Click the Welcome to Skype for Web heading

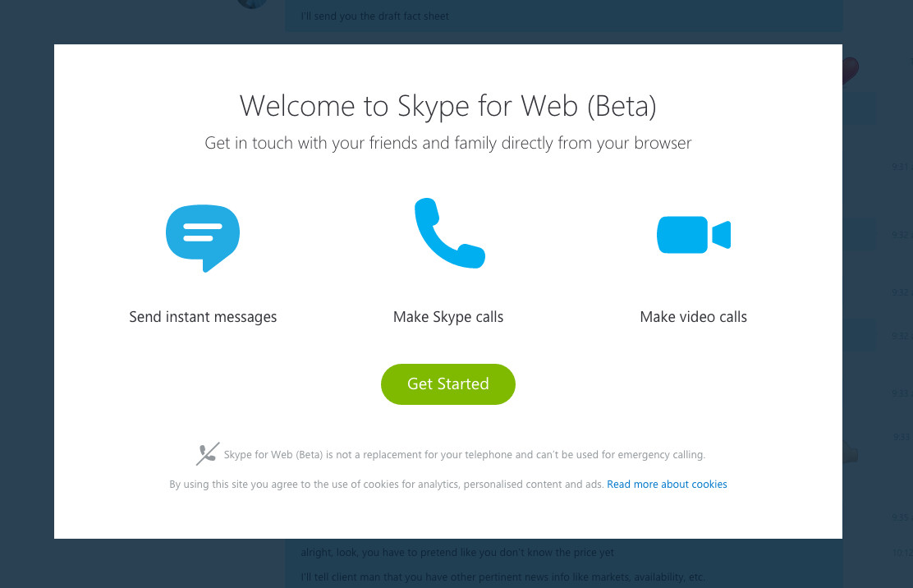click(x=447, y=107)
